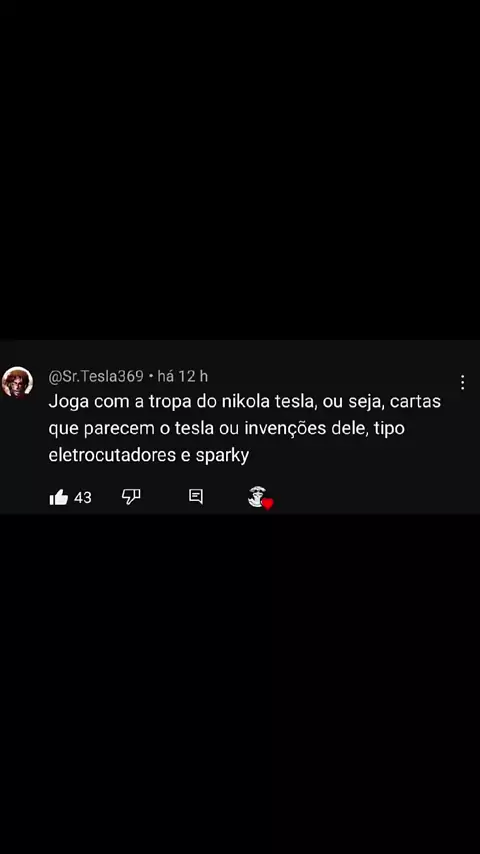This screenshot has width=480, height=854.
Task: Open the @Sr.Tesla369 channel name
Action: [x=96, y=376]
